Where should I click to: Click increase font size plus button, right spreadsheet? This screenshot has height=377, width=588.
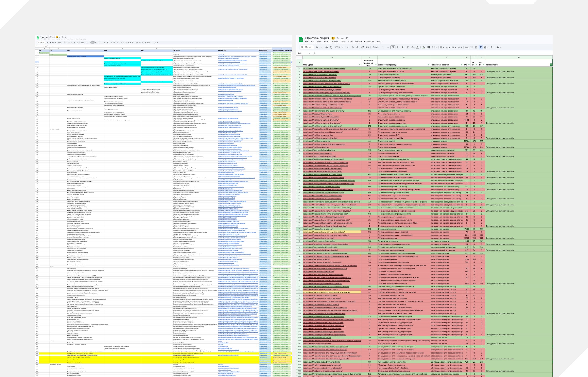[397, 47]
